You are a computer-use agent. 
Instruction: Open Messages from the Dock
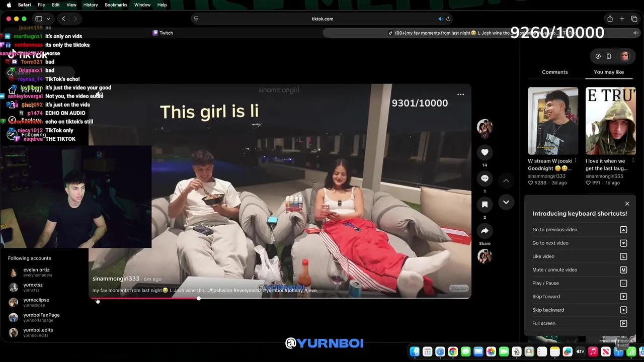pyautogui.click(x=465, y=352)
